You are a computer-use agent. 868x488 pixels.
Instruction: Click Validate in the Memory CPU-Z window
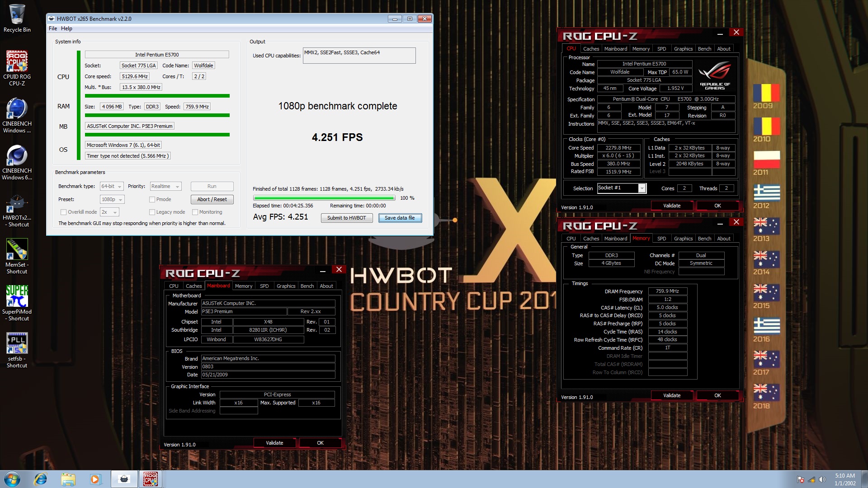[x=672, y=395]
